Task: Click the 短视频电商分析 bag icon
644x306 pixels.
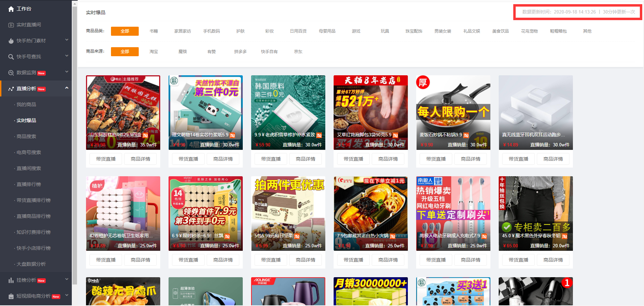Action: click(x=11, y=296)
